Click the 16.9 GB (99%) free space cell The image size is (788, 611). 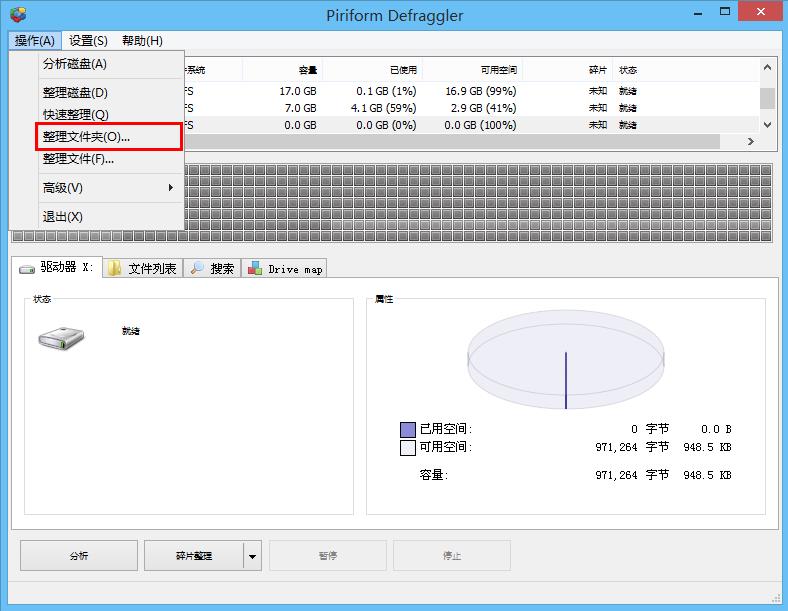pos(480,91)
